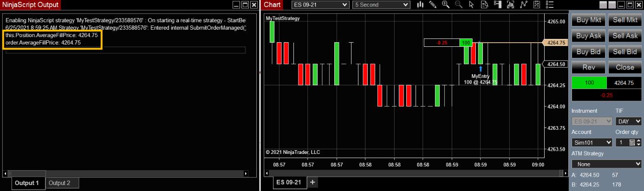Toggle the Chart Trader panel icon
Image resolution: width=644 pixels, height=191 pixels.
pyautogui.click(x=497, y=5)
